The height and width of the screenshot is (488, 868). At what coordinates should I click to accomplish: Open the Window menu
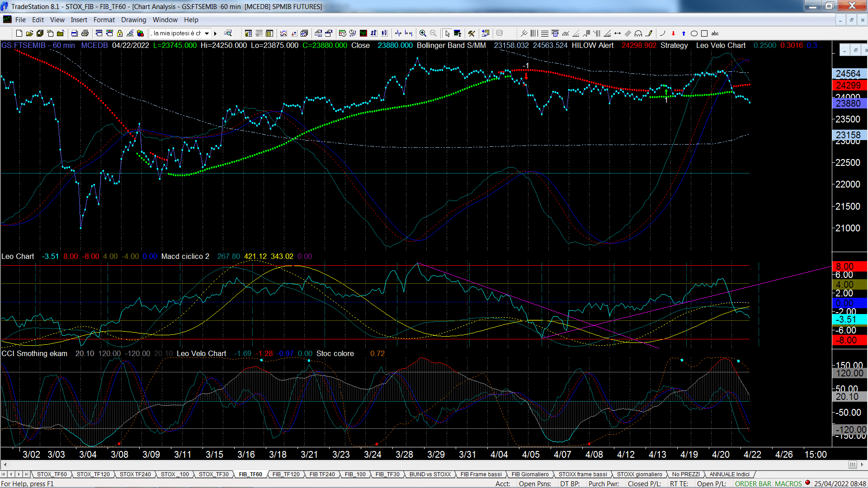pyautogui.click(x=165, y=20)
